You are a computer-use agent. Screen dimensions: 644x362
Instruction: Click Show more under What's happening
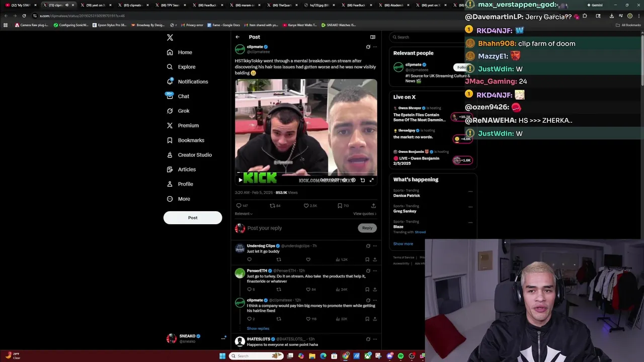403,244
